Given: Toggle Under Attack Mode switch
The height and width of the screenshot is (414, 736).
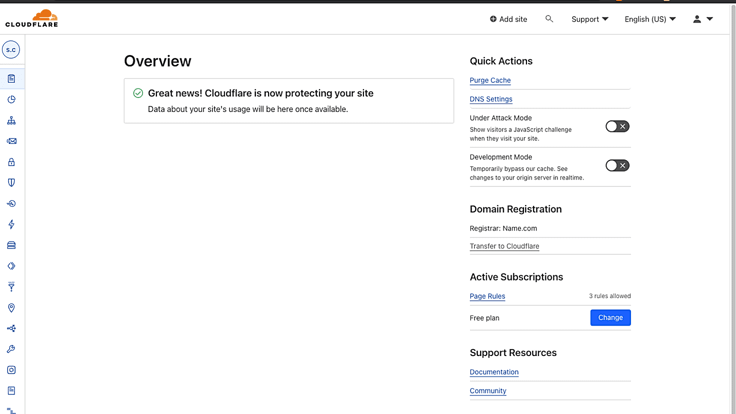Looking at the screenshot, I should [x=617, y=126].
